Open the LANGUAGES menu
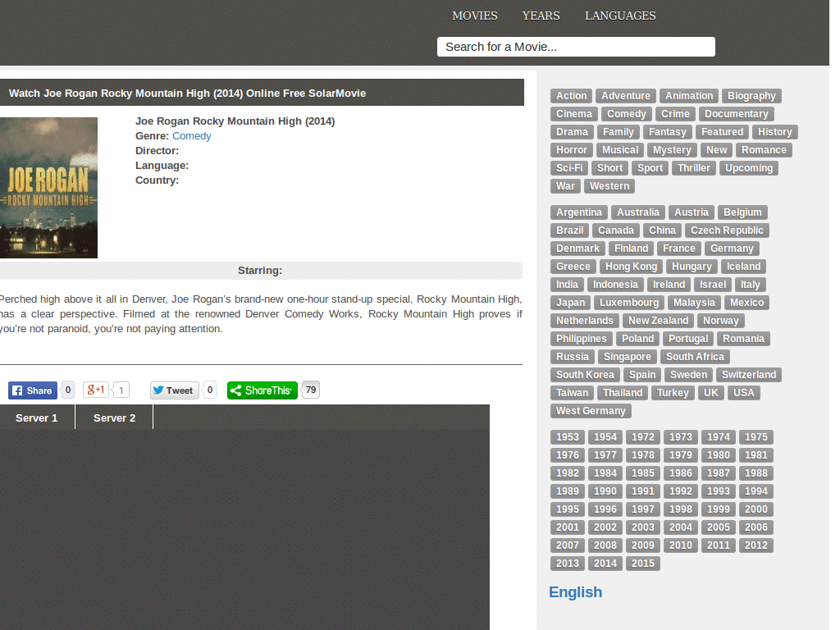840x630 pixels. tap(620, 16)
